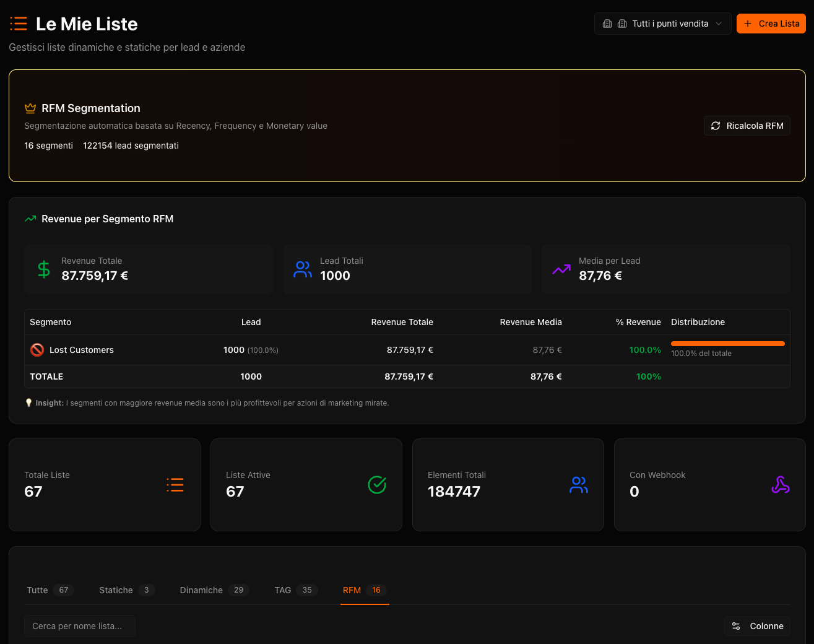This screenshot has height=644, width=814.
Task: Show the Statiche lists tab
Action: pyautogui.click(x=126, y=590)
